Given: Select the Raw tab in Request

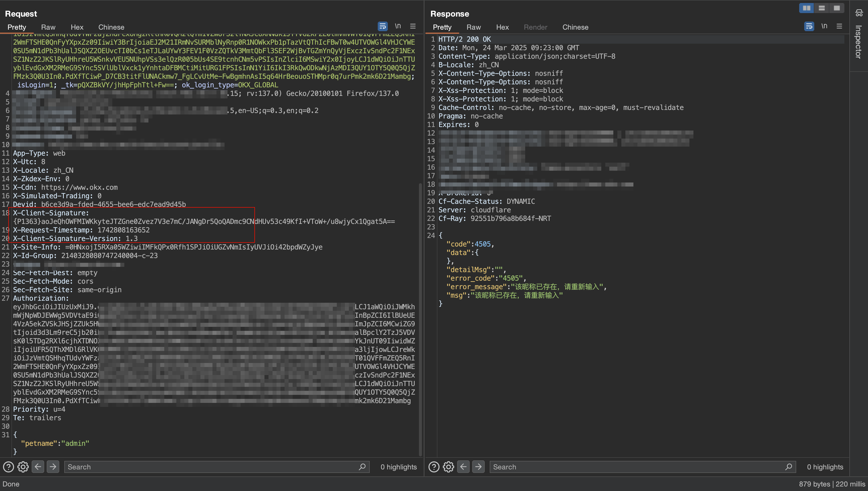Looking at the screenshot, I should pyautogui.click(x=48, y=27).
